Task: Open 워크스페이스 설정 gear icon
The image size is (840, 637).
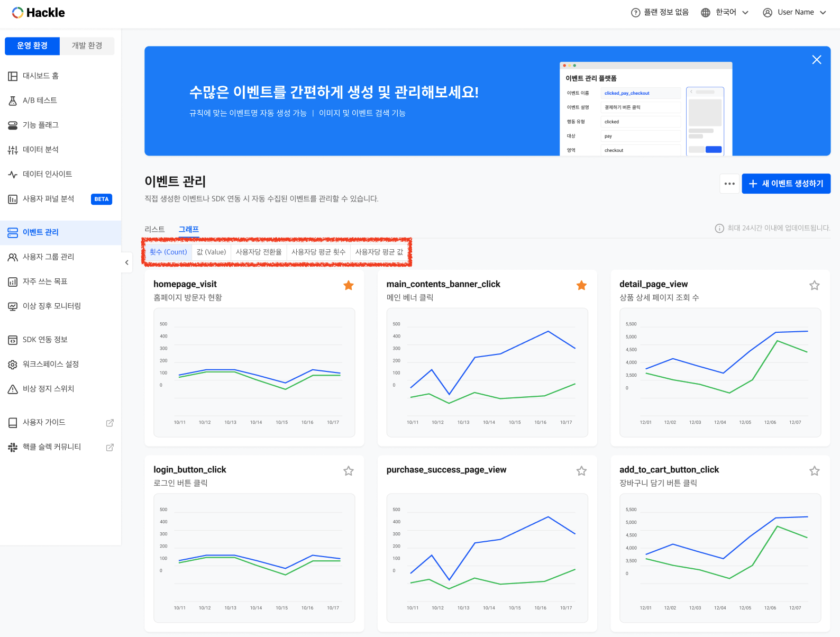Action: pos(13,365)
